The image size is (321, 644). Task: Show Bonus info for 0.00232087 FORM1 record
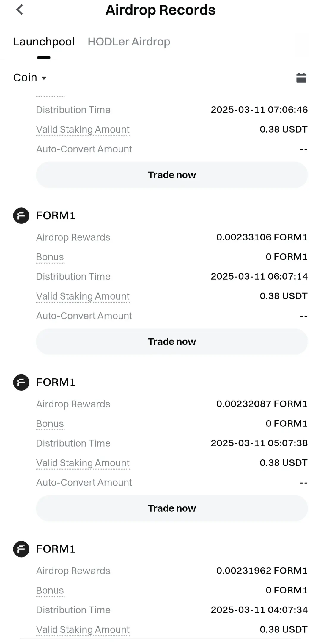tap(50, 423)
